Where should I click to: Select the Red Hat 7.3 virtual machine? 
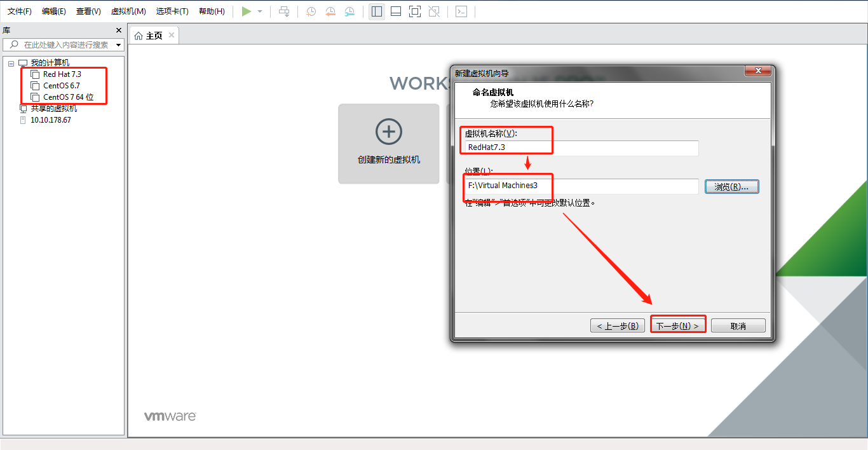[62, 74]
